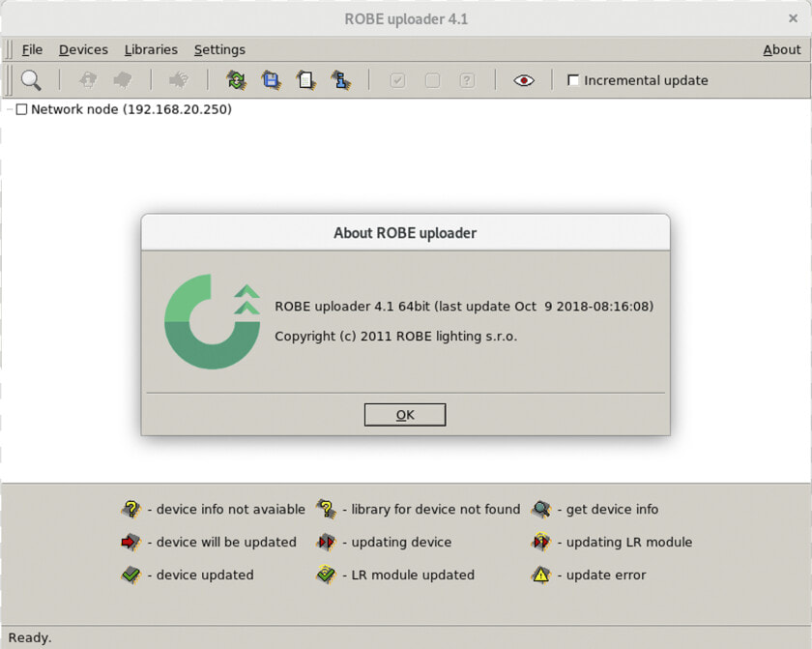
Task: Click the updating LR module legend icon
Action: click(541, 542)
